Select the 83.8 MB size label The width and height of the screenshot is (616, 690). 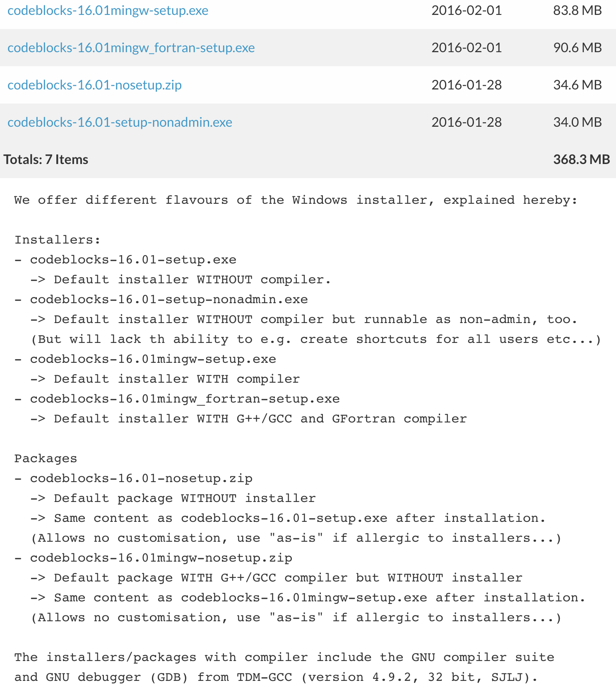tap(577, 11)
